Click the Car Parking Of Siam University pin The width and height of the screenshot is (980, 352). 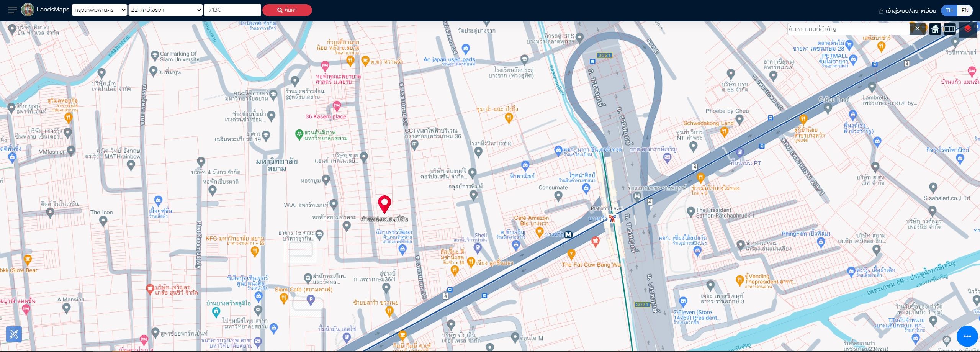click(155, 56)
